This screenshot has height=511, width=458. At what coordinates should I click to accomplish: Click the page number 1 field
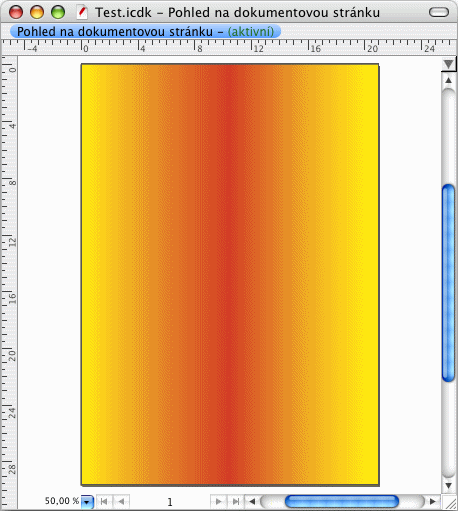pyautogui.click(x=170, y=501)
